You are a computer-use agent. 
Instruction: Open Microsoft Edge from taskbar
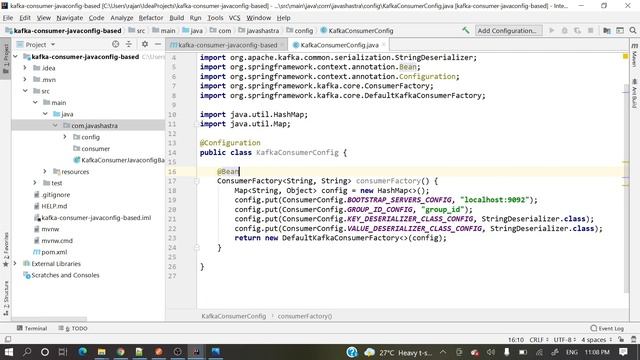[82, 352]
